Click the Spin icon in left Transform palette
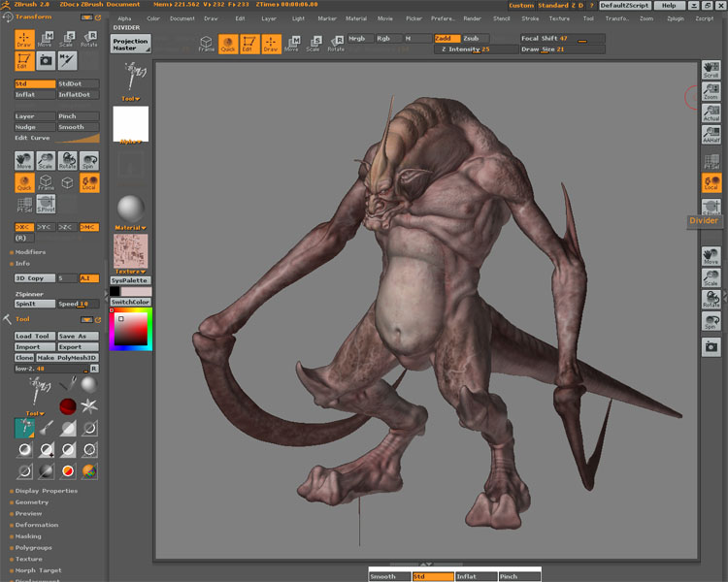 tap(88, 160)
